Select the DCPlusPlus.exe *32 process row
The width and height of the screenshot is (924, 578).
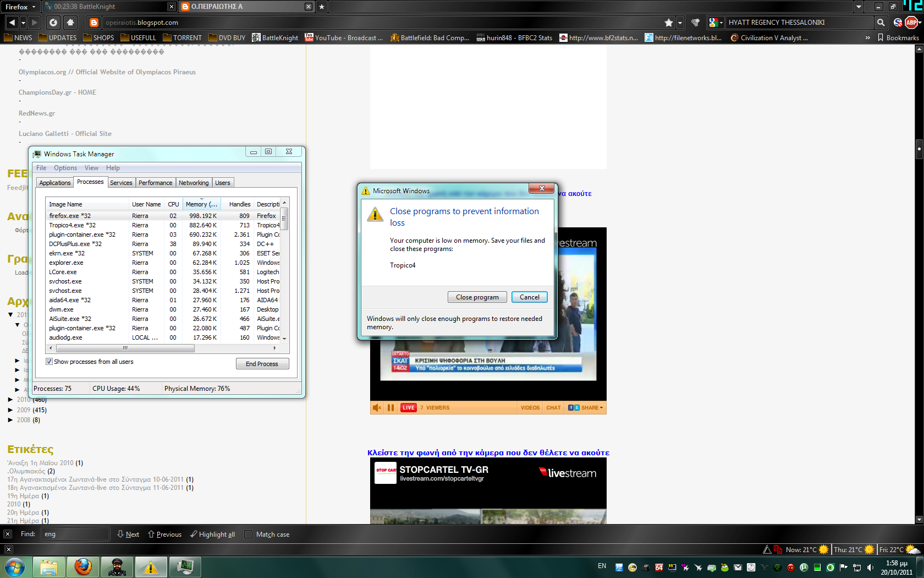(163, 244)
